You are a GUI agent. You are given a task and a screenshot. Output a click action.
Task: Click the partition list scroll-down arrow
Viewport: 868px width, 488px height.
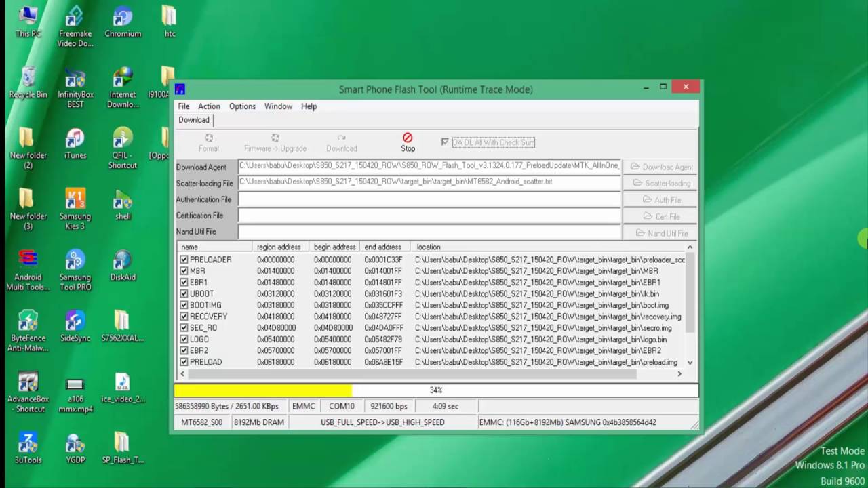click(690, 363)
